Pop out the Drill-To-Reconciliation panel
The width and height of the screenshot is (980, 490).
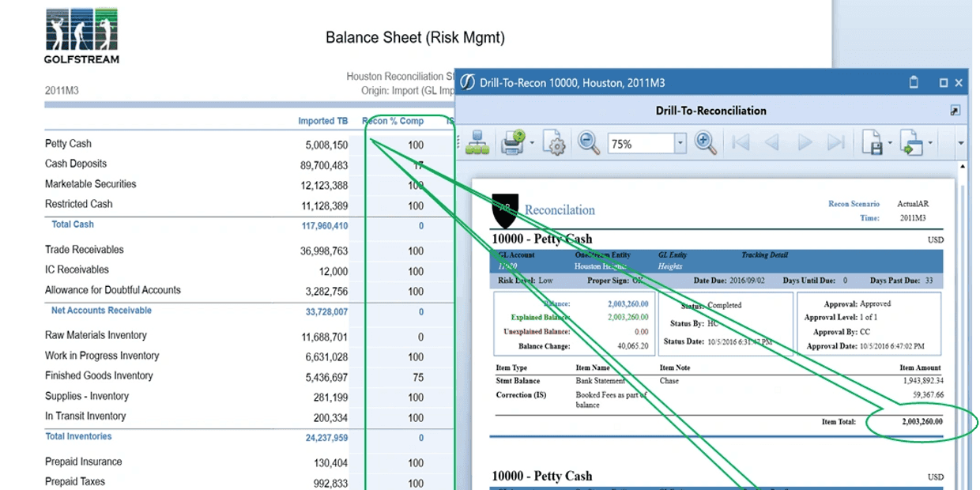pos(955,111)
